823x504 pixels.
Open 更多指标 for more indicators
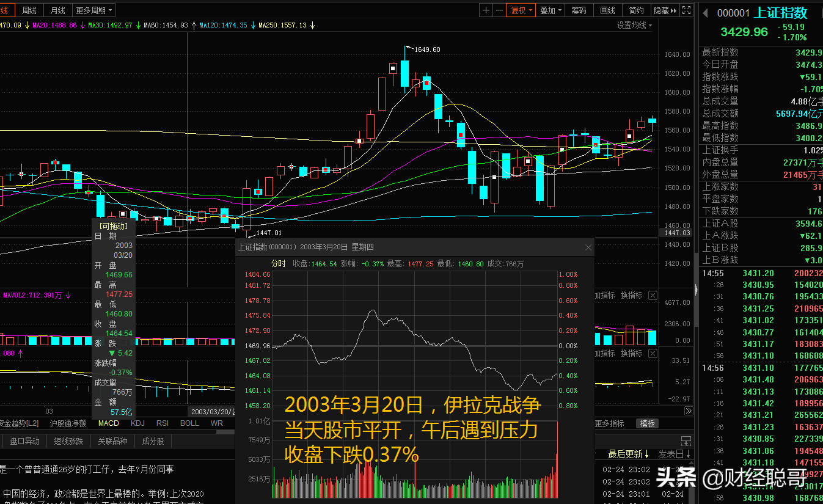pyautogui.click(x=609, y=423)
